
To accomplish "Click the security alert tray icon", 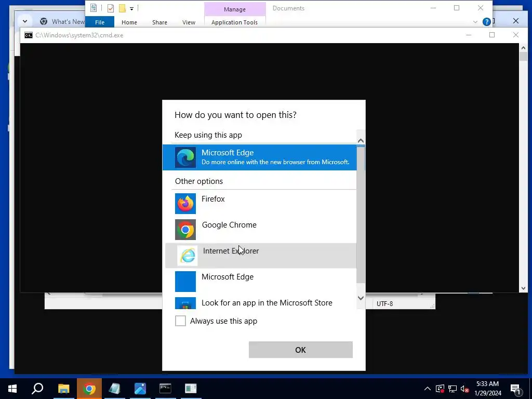I will click(440, 389).
